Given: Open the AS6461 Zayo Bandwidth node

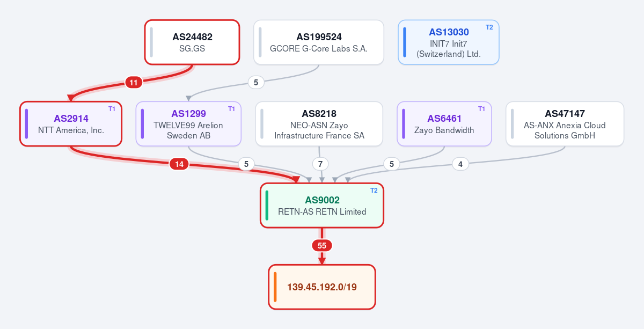Looking at the screenshot, I should point(444,123).
